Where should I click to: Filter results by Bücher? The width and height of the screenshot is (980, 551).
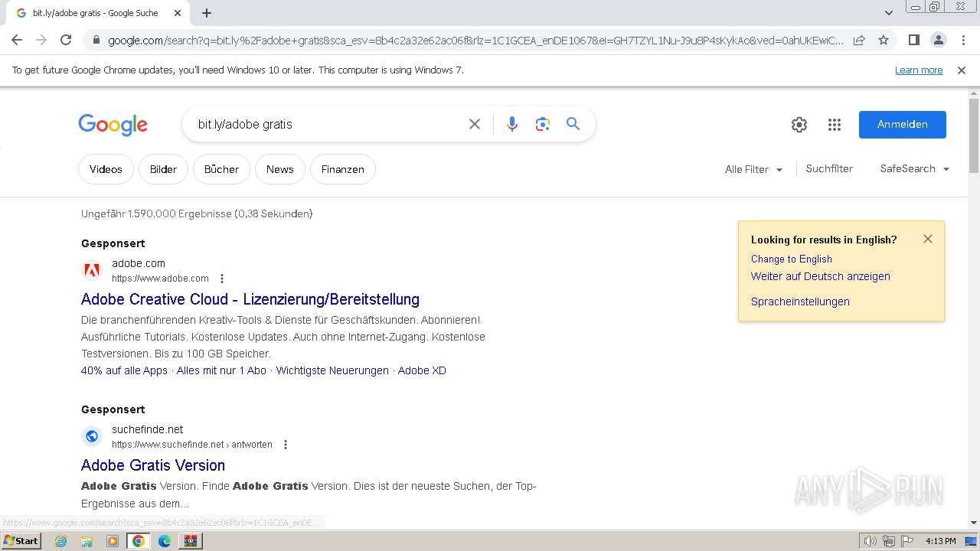click(x=221, y=169)
